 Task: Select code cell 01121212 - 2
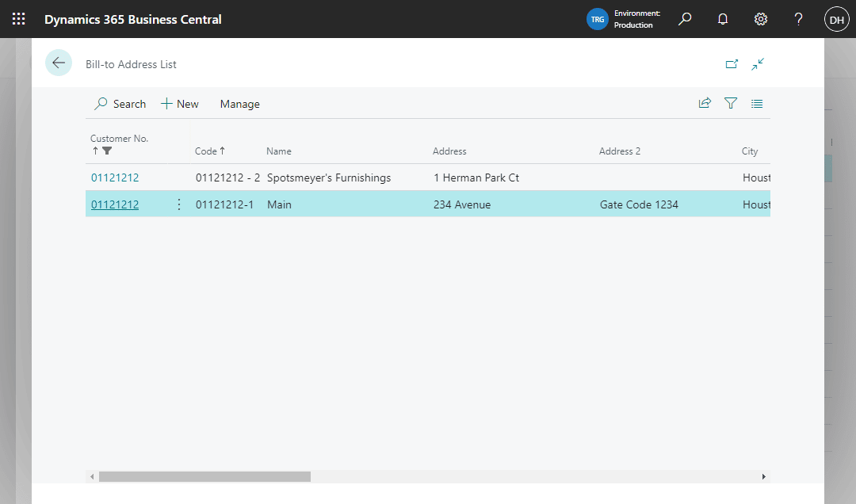227,178
